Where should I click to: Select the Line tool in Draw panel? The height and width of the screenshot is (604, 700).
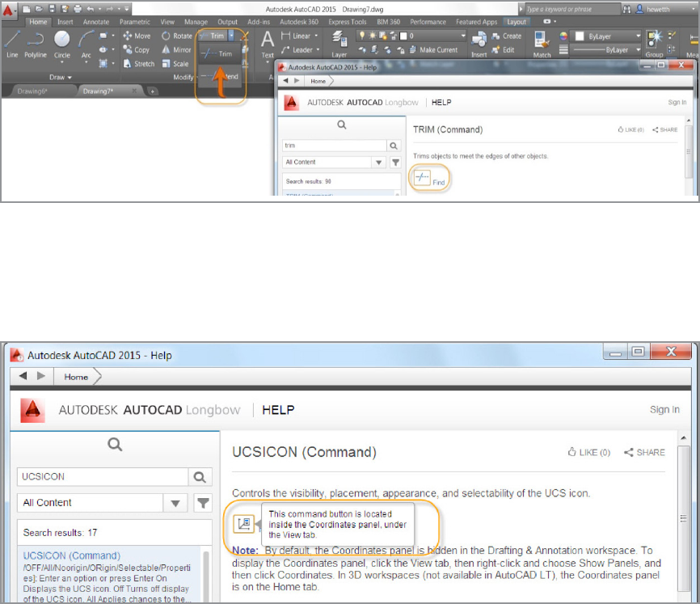click(12, 44)
